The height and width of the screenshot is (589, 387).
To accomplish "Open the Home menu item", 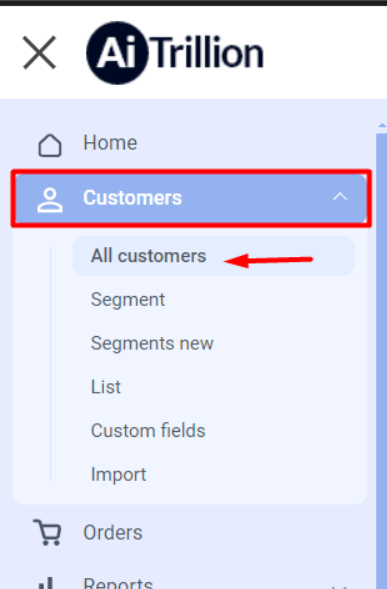I will (x=110, y=143).
